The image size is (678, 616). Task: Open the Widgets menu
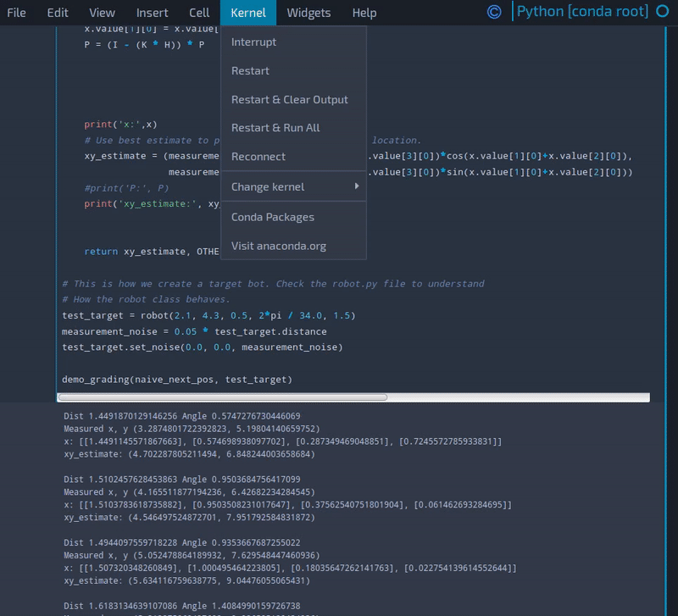[308, 13]
